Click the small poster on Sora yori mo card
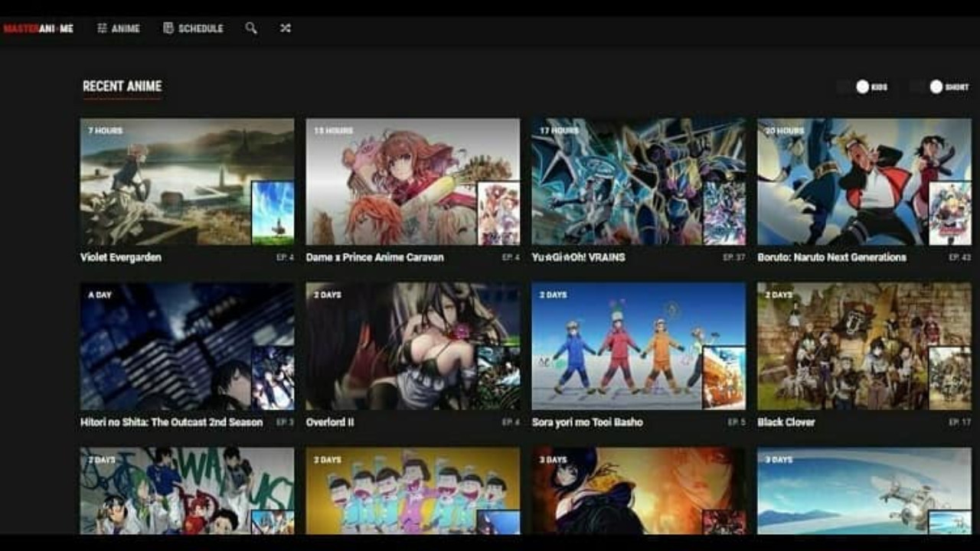980x551 pixels. [x=724, y=377]
